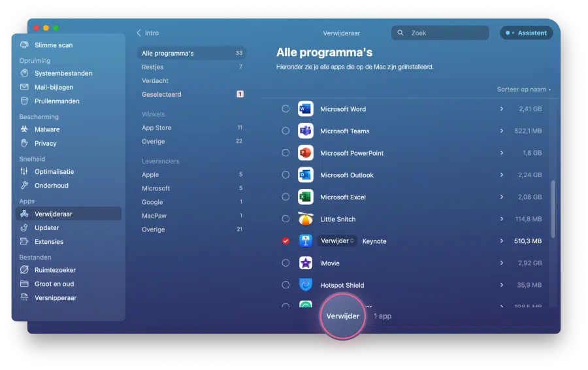Click the app list vertical scrollbar
This screenshot has height=370, width=588.
[553, 209]
